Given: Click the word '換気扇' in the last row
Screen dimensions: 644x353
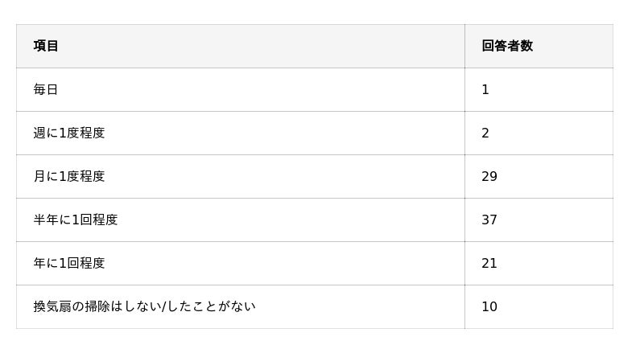Looking at the screenshot, I should [x=52, y=306].
